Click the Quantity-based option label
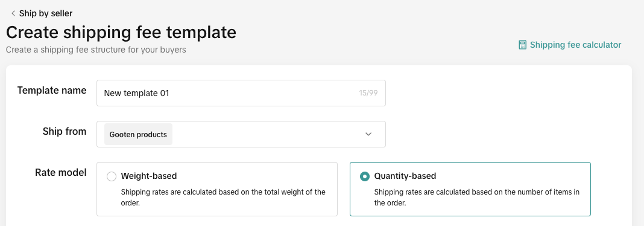Screen dimensions: 644x226 pyautogui.click(x=405, y=176)
